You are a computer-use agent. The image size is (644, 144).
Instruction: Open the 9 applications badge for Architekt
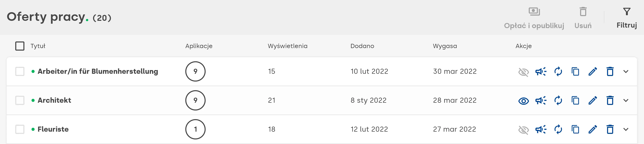pyautogui.click(x=195, y=100)
